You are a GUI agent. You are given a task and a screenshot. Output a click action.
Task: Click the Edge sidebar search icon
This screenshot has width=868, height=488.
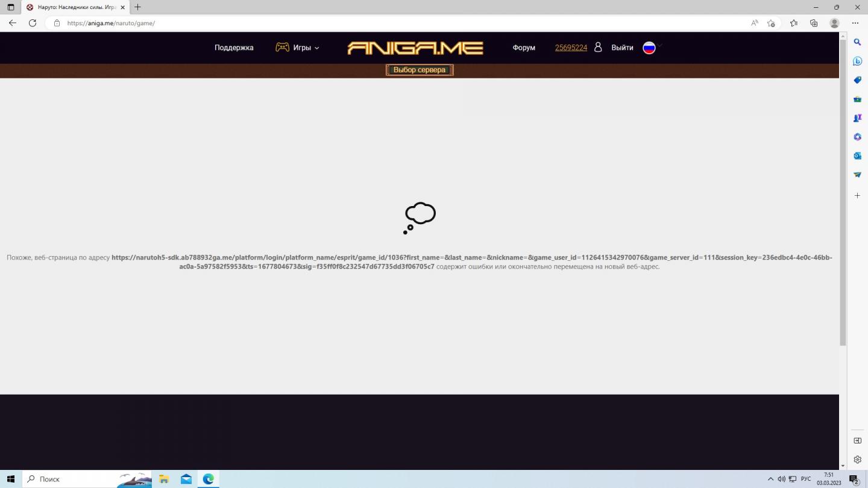coord(857,42)
